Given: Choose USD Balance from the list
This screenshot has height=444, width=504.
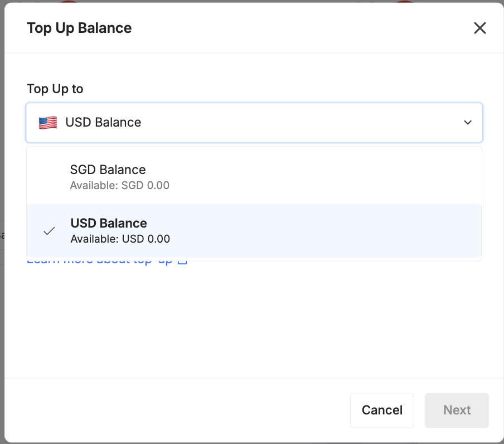Looking at the screenshot, I should coord(109,224).
